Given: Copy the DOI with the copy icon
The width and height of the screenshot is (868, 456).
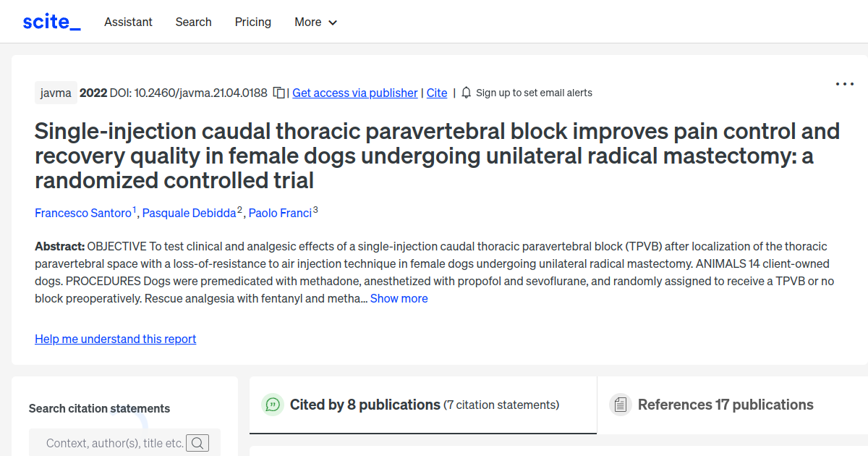Looking at the screenshot, I should 278,93.
